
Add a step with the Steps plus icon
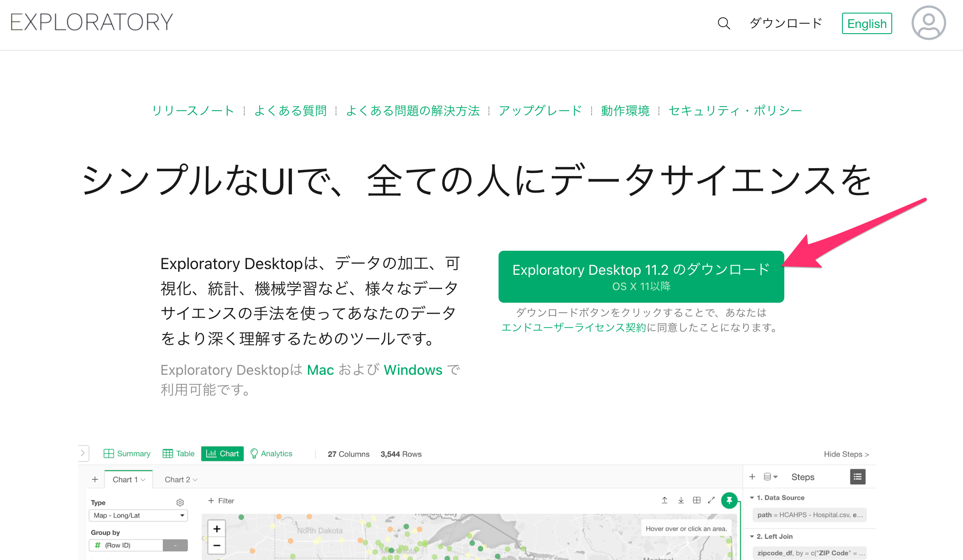tap(752, 477)
